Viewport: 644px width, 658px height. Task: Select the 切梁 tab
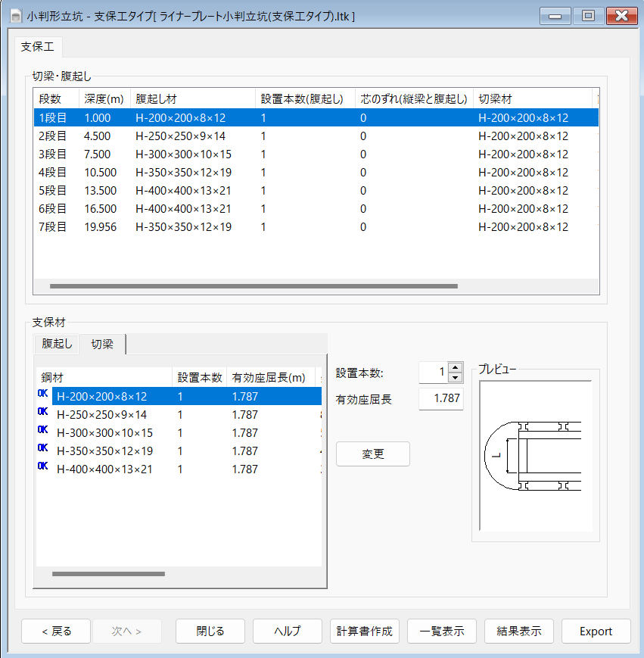coord(102,344)
